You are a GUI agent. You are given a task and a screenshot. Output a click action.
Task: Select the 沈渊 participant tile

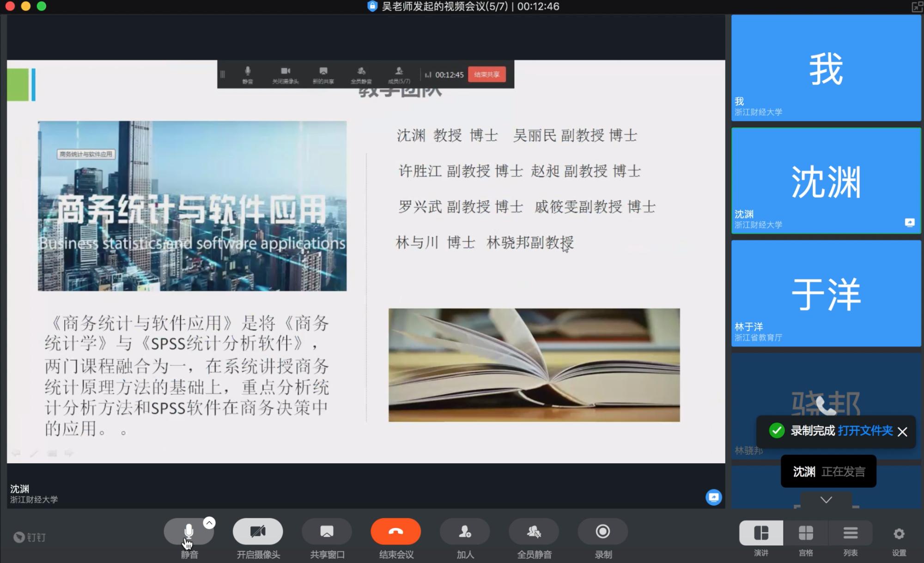point(826,181)
